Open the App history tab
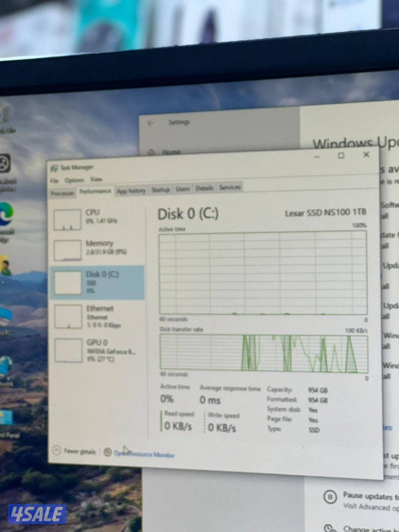 click(132, 190)
